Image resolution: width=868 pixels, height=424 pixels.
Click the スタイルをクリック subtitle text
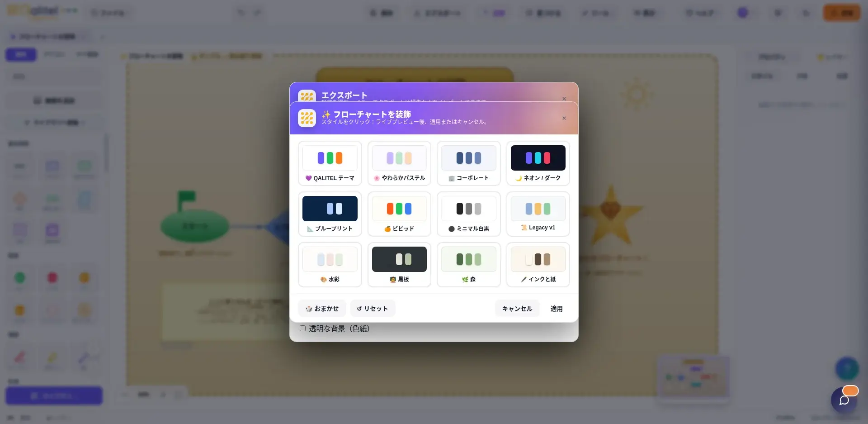coord(406,122)
